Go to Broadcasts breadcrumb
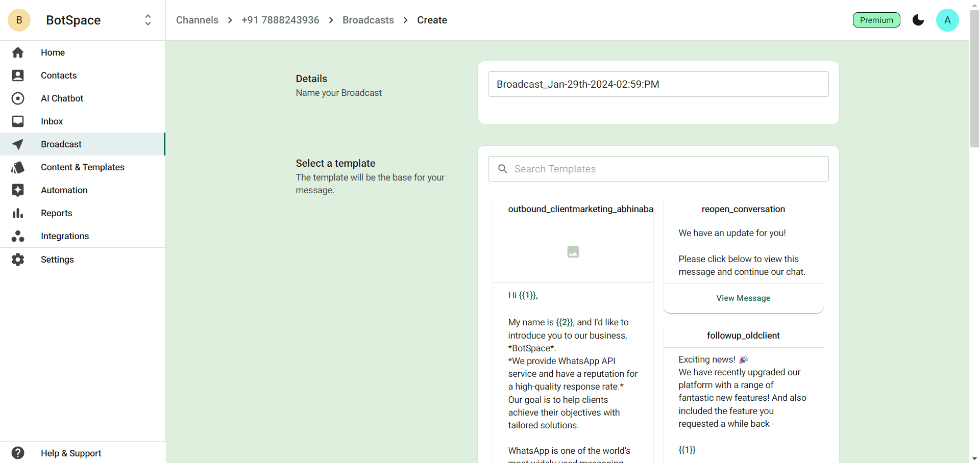The width and height of the screenshot is (980, 463). 368,20
